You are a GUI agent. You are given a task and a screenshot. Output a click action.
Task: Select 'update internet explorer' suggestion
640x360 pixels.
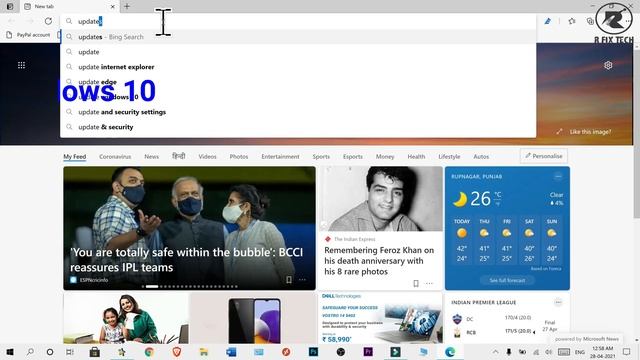(298, 67)
